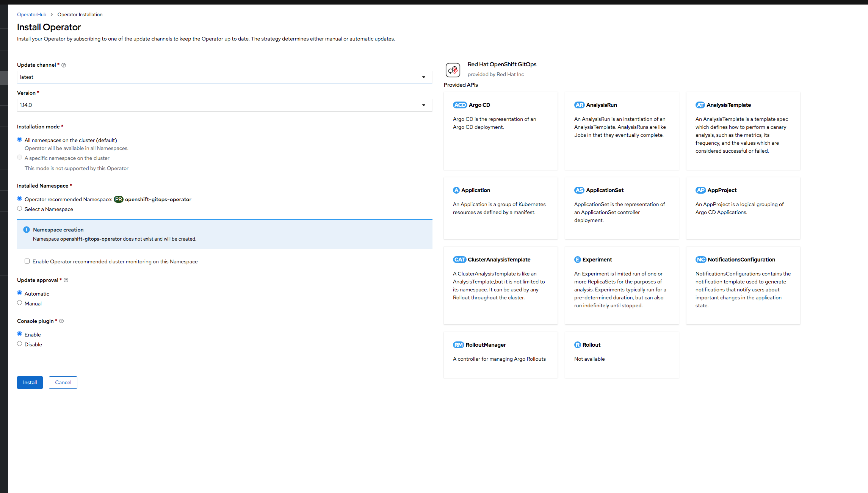Click the Operator Installation breadcrumb text
Viewport: 868px width, 493px height.
coord(80,15)
